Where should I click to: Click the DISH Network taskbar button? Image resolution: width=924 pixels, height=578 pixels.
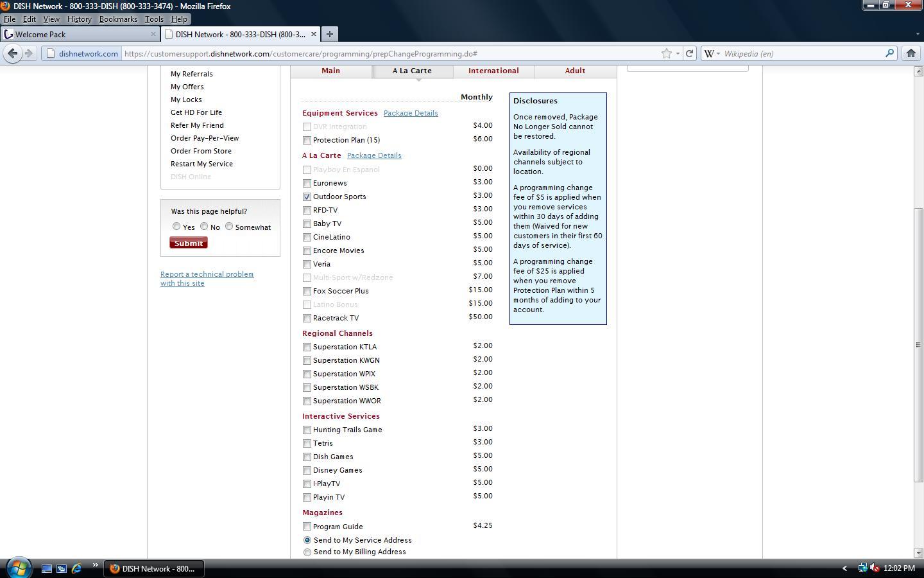tap(153, 568)
